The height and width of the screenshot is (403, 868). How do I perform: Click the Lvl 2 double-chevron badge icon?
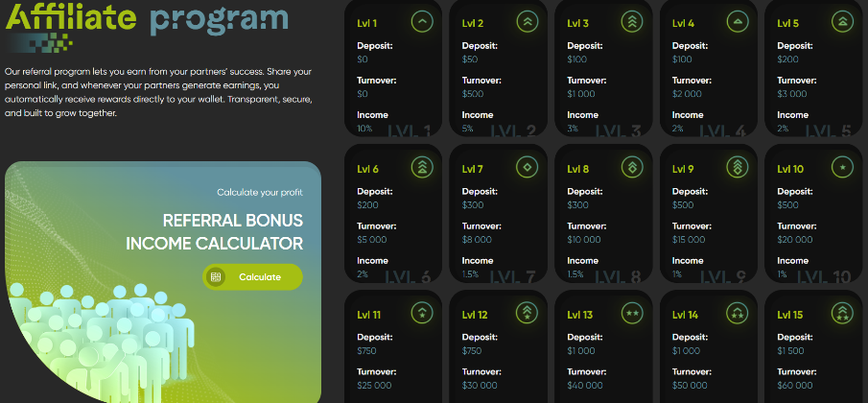point(526,21)
